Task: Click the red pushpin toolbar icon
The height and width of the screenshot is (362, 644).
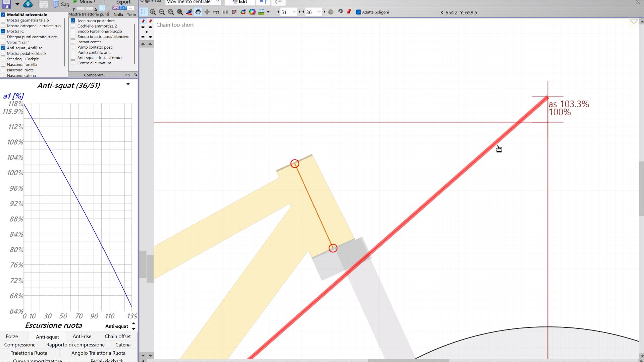Action: [349, 12]
